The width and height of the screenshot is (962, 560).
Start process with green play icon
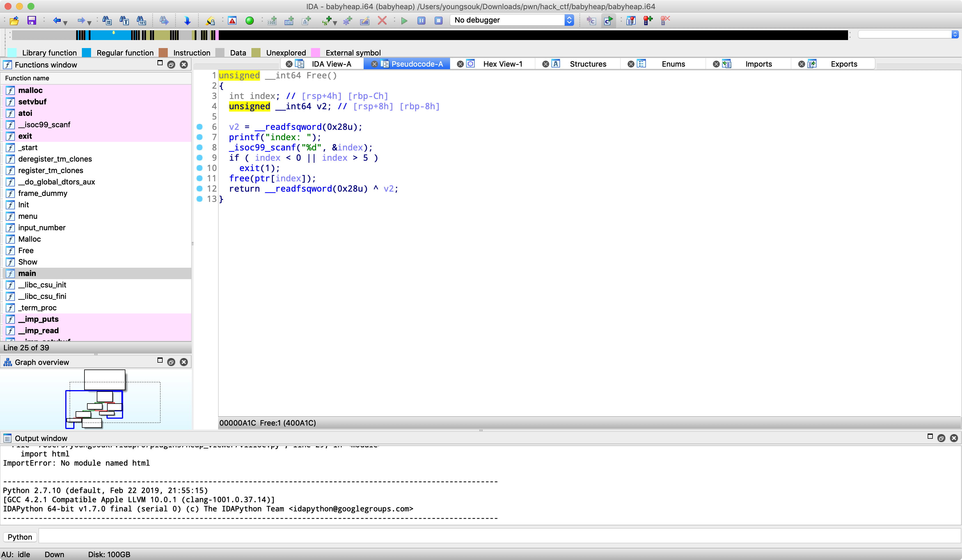point(404,20)
